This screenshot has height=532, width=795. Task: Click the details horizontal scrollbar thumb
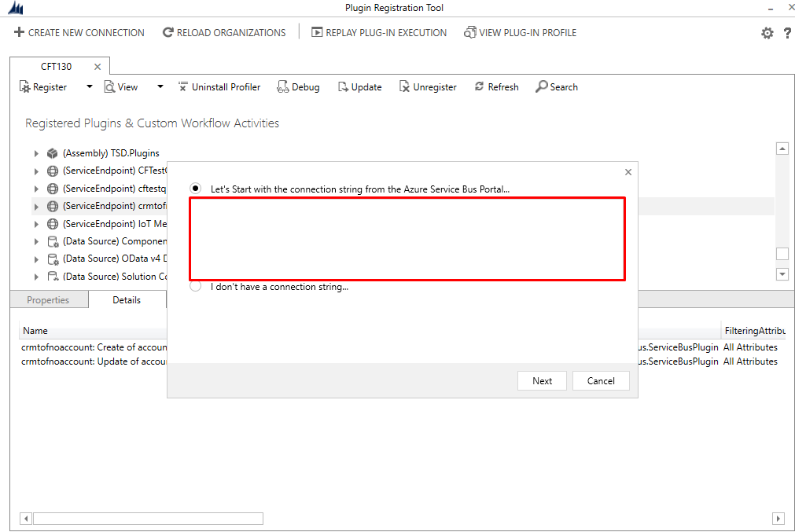pos(148,519)
